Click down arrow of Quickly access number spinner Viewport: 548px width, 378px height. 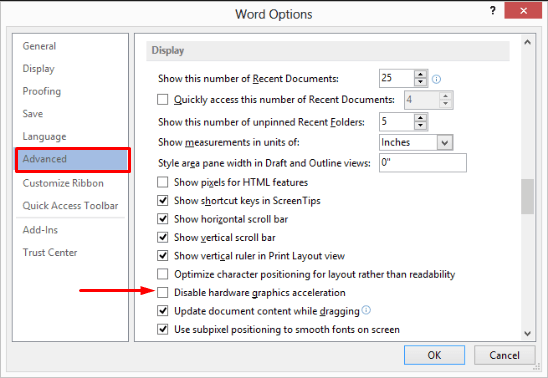[445, 104]
